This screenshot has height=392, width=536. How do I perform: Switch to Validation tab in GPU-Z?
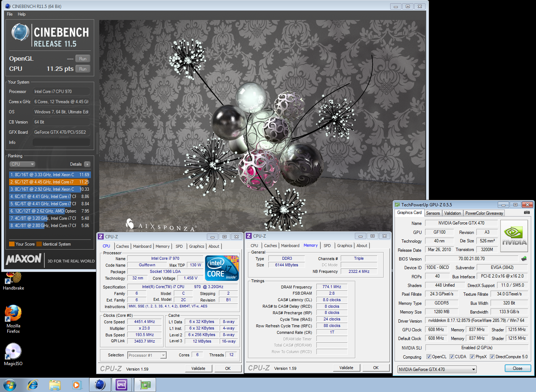tap(452, 213)
